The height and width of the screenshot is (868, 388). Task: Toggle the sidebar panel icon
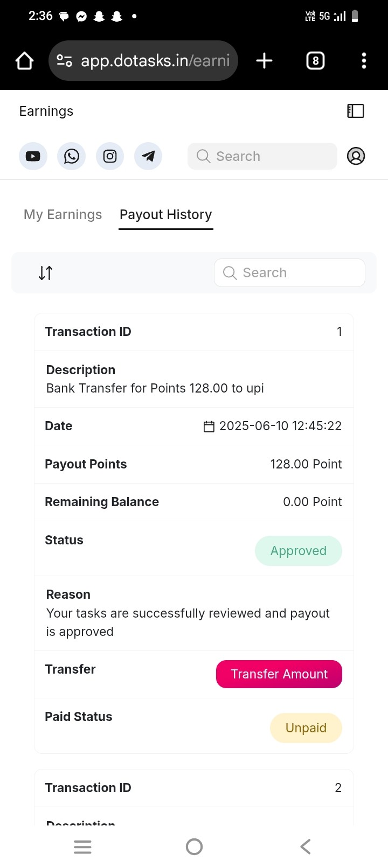click(356, 111)
